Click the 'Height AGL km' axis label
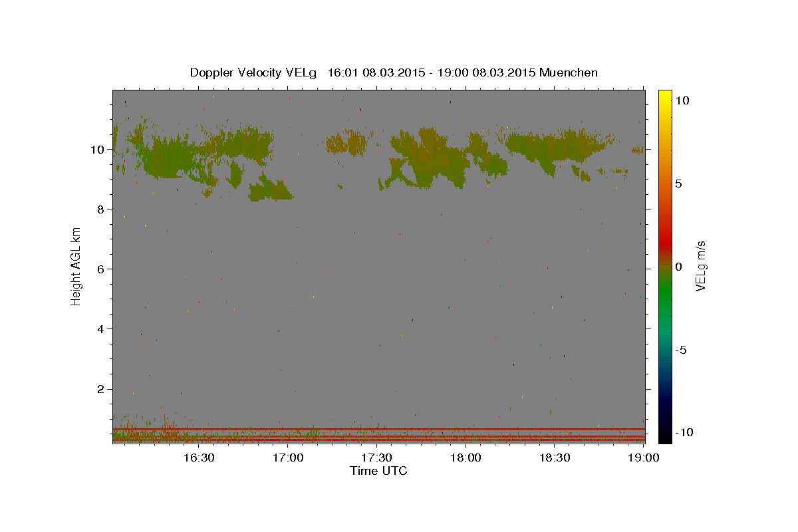 76,266
